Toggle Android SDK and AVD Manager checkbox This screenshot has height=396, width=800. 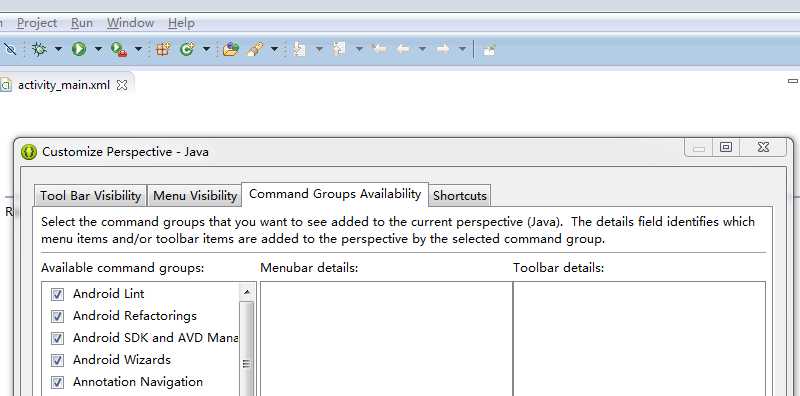[x=57, y=338]
